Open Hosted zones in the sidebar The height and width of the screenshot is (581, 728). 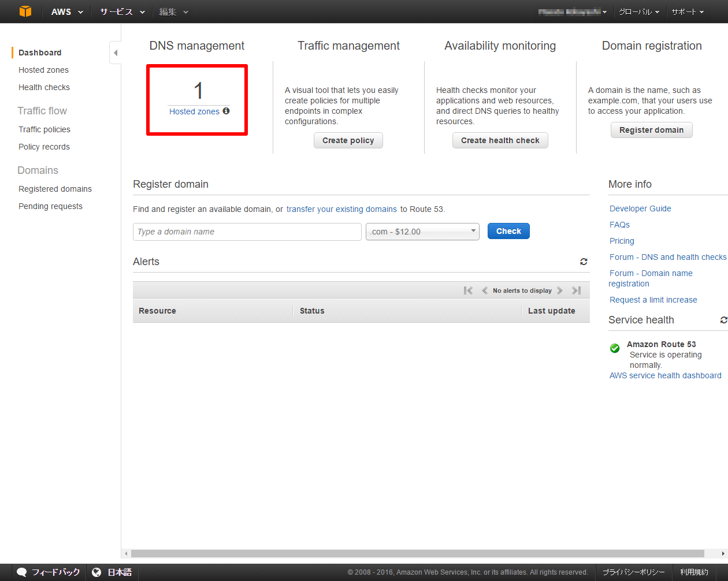click(43, 70)
